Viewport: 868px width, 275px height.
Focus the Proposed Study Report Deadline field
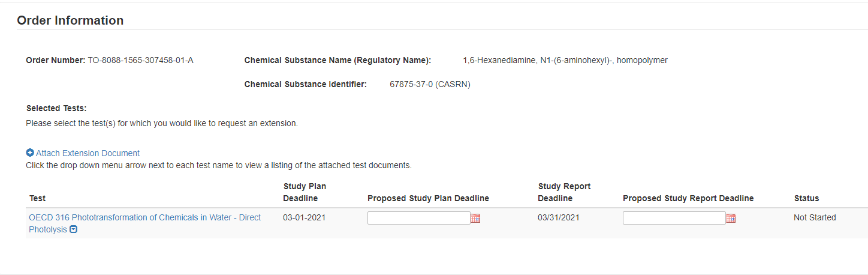tap(674, 218)
